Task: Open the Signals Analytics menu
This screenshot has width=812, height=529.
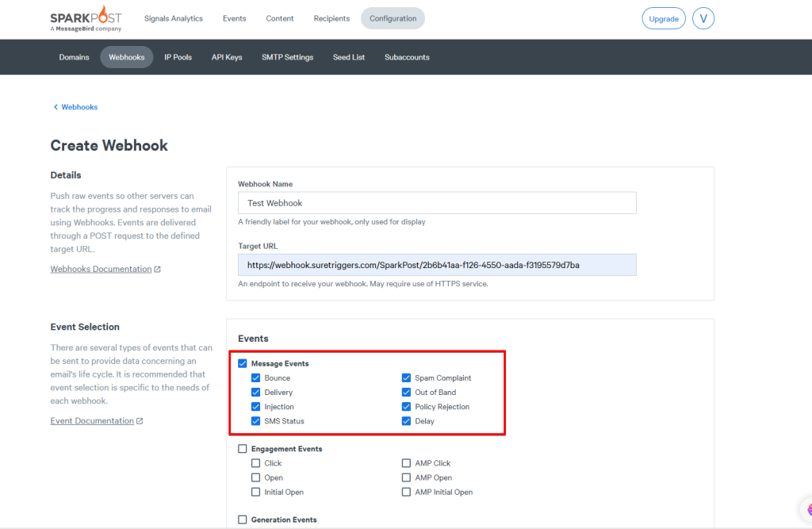Action: tap(174, 19)
